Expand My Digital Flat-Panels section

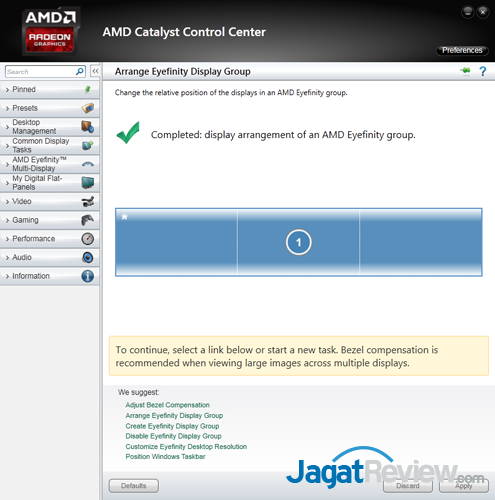click(50, 183)
